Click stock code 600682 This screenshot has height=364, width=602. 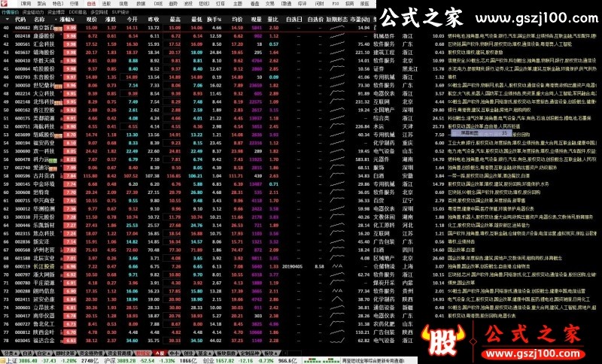click(23, 28)
